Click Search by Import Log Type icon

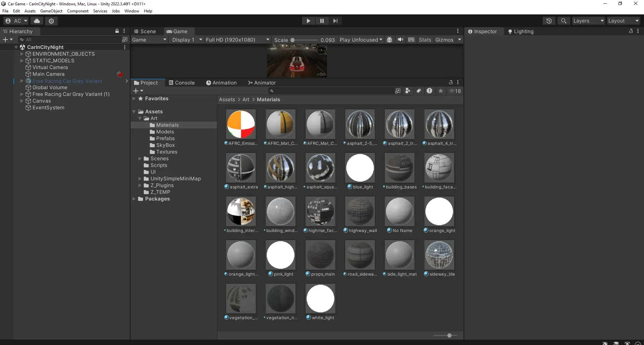pos(429,91)
